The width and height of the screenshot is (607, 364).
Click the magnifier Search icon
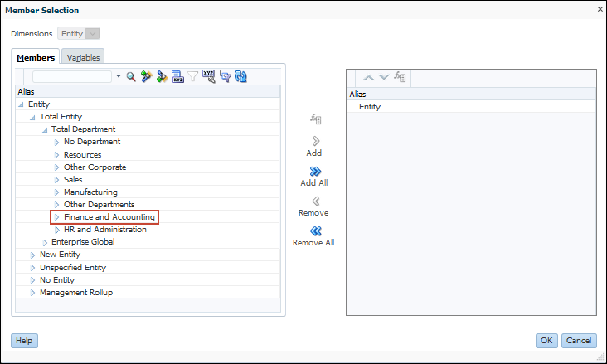point(131,76)
